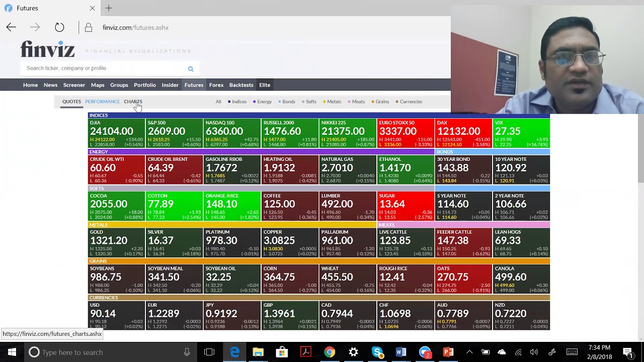This screenshot has height=362, width=644.
Task: Click the battery icon in system tray
Action: tap(486, 352)
